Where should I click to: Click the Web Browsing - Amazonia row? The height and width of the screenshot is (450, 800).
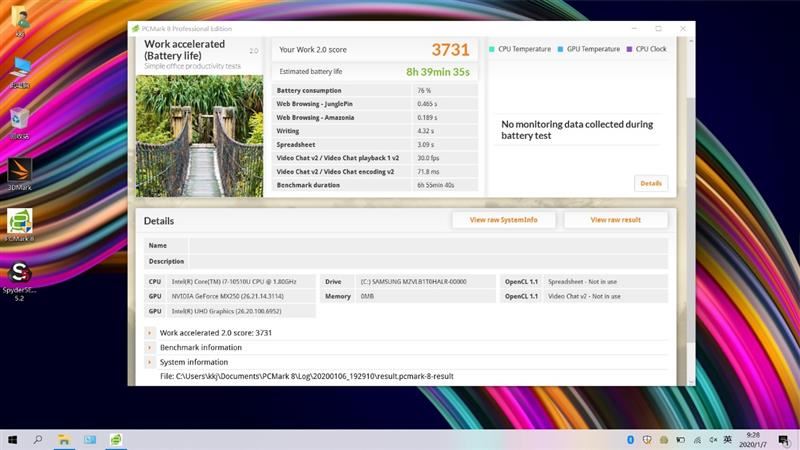[x=375, y=117]
